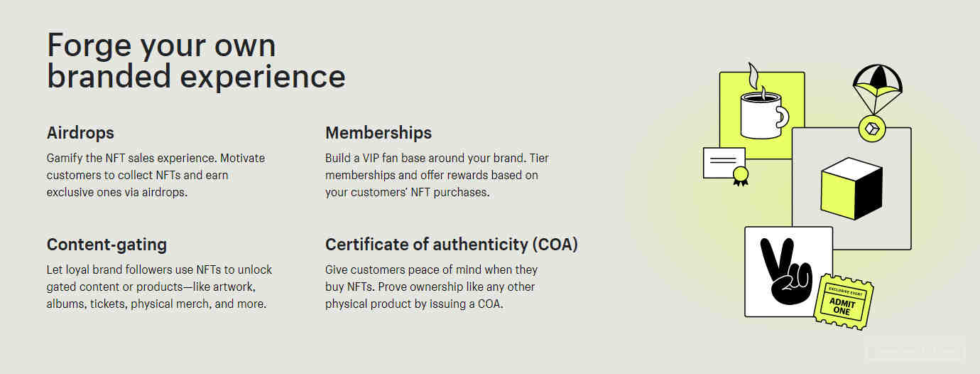Click the coffee mug illustration
This screenshot has height=374, width=980.
tap(764, 114)
